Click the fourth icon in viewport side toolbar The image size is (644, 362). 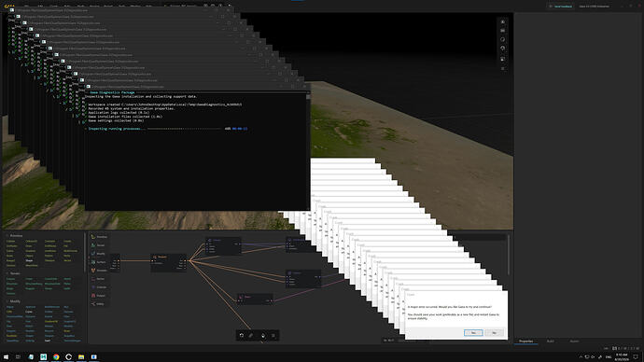point(503,48)
